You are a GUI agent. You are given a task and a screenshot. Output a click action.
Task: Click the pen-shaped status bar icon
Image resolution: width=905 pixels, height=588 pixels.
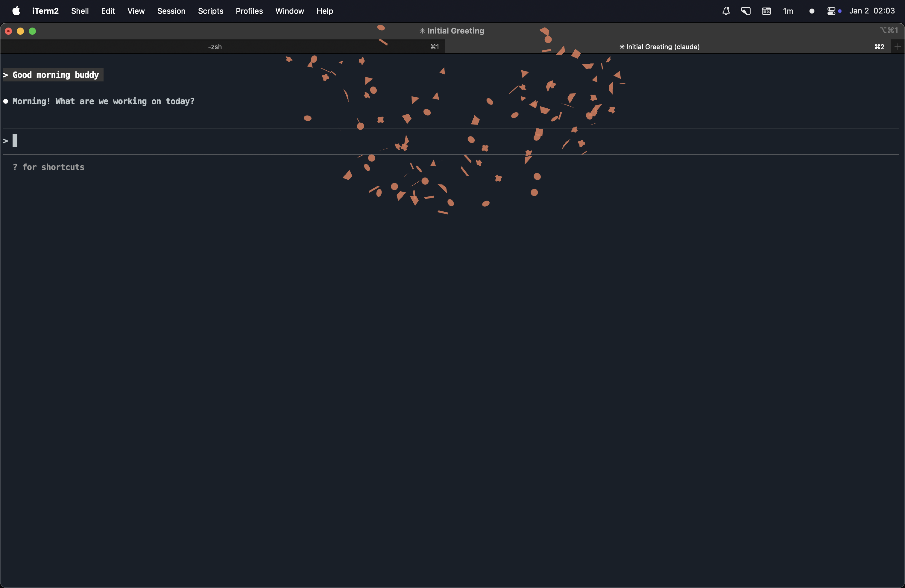[x=745, y=11]
